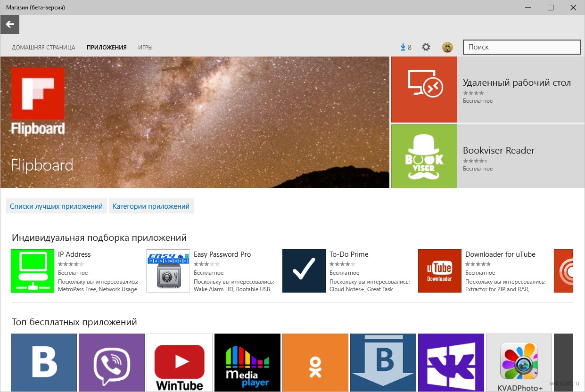Maximize the Магазин window
Image resolution: width=585 pixels, height=392 pixels.
pyautogui.click(x=551, y=8)
